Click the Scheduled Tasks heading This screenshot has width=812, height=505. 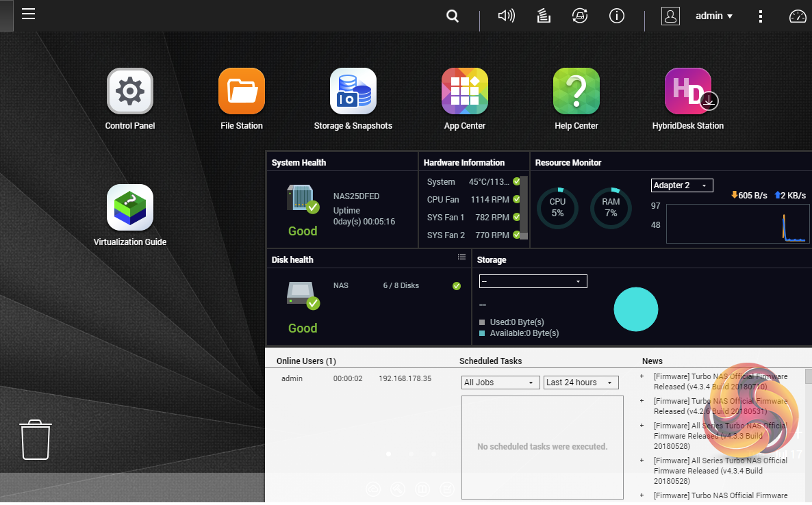[x=490, y=361]
